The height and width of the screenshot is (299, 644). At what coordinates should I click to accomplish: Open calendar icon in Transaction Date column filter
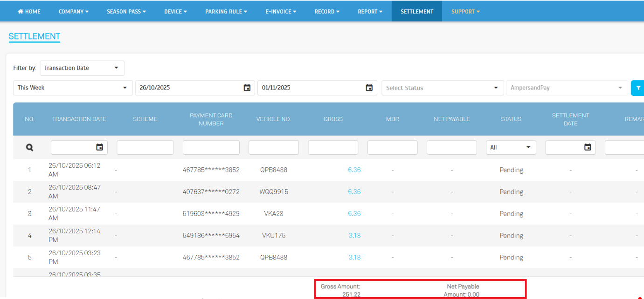[99, 147]
